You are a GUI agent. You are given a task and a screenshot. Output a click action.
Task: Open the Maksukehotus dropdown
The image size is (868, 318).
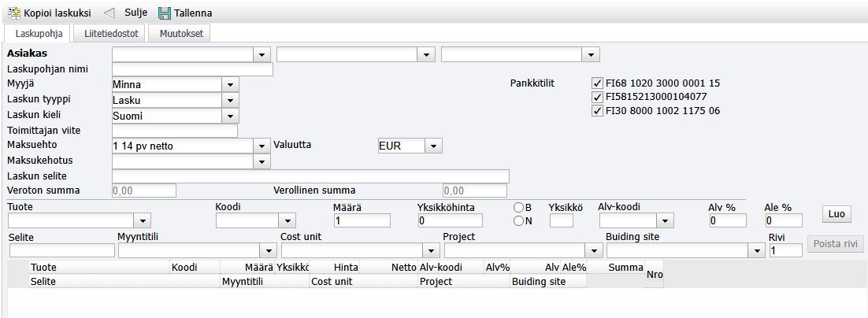pyautogui.click(x=262, y=161)
